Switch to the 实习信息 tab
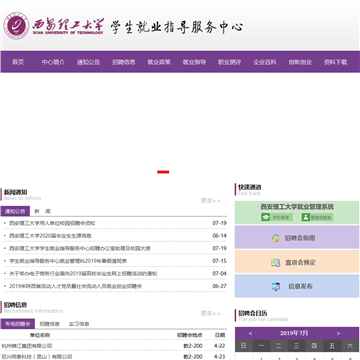The image size is (360, 360). 79,324
